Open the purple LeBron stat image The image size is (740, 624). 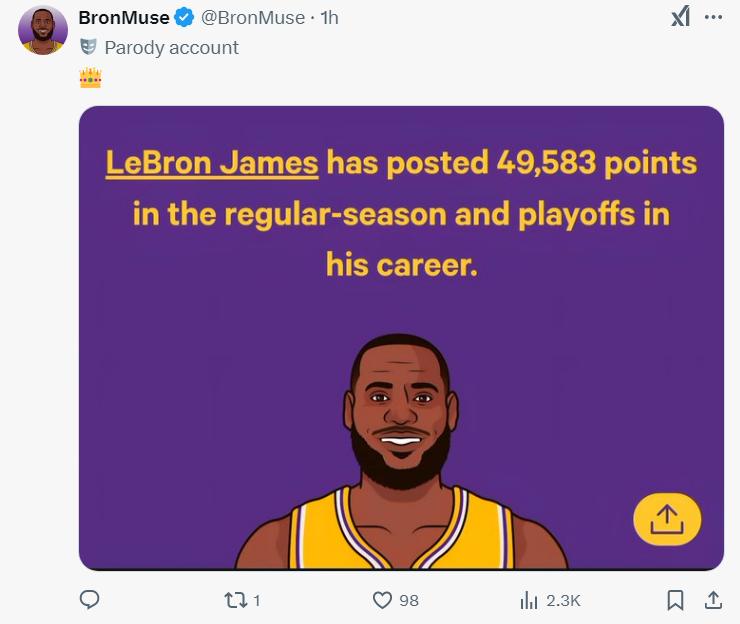(401, 338)
